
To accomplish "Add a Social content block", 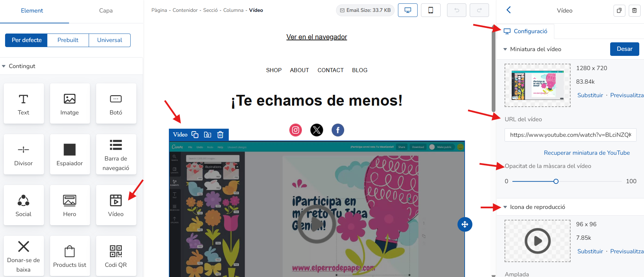I will click(x=24, y=205).
